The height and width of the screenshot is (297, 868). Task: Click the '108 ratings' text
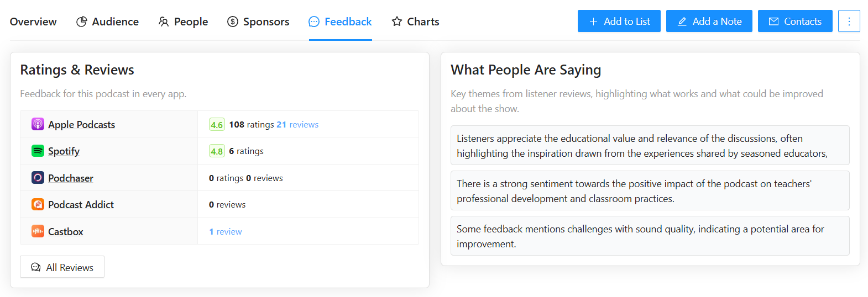click(x=252, y=124)
